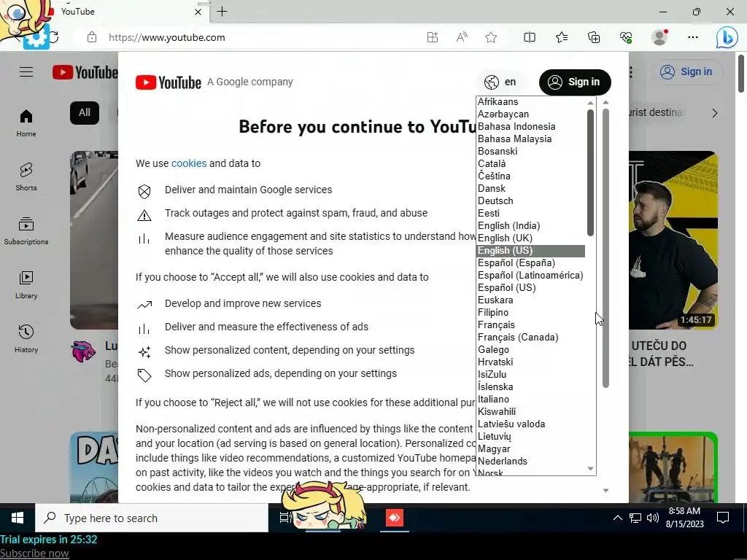Viewport: 747px width, 560px height.
Task: Open the en language dropdown
Action: coord(500,82)
